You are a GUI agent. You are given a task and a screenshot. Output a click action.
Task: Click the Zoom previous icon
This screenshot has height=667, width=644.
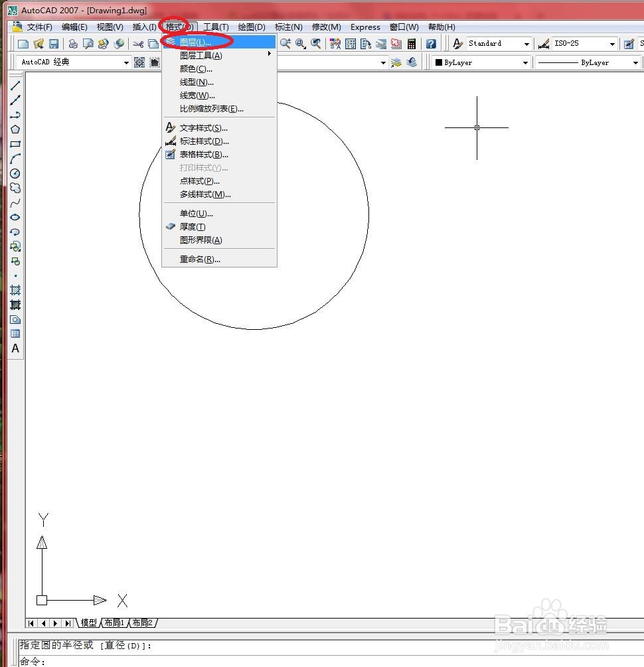(x=316, y=43)
